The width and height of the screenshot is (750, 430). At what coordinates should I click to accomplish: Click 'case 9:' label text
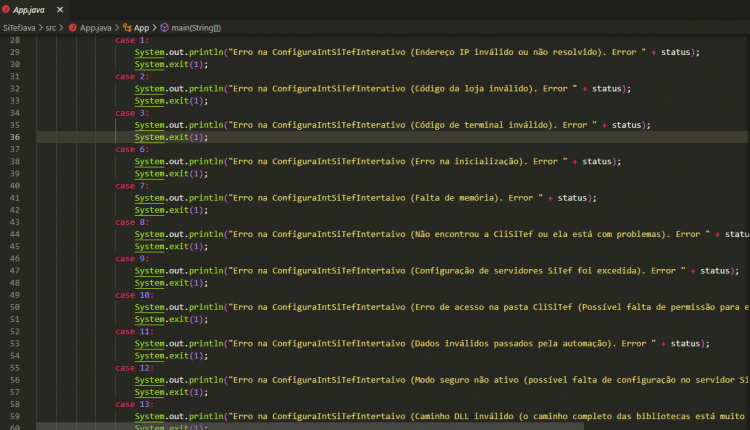point(132,259)
